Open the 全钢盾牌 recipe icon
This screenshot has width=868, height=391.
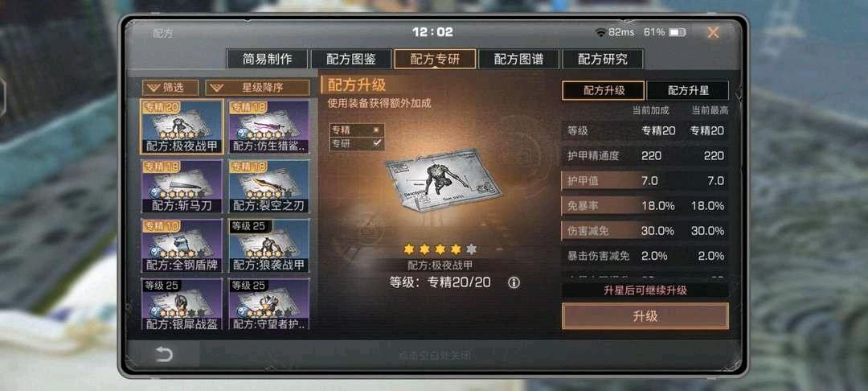pyautogui.click(x=182, y=246)
